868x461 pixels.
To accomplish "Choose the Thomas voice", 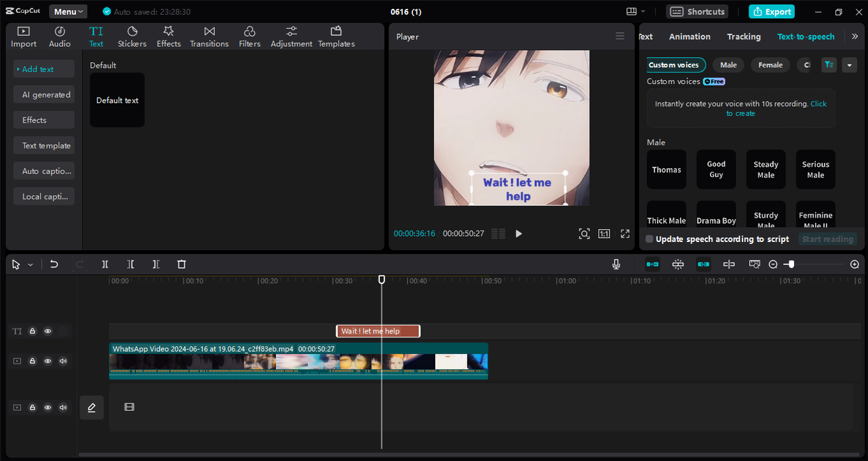I will tap(667, 169).
